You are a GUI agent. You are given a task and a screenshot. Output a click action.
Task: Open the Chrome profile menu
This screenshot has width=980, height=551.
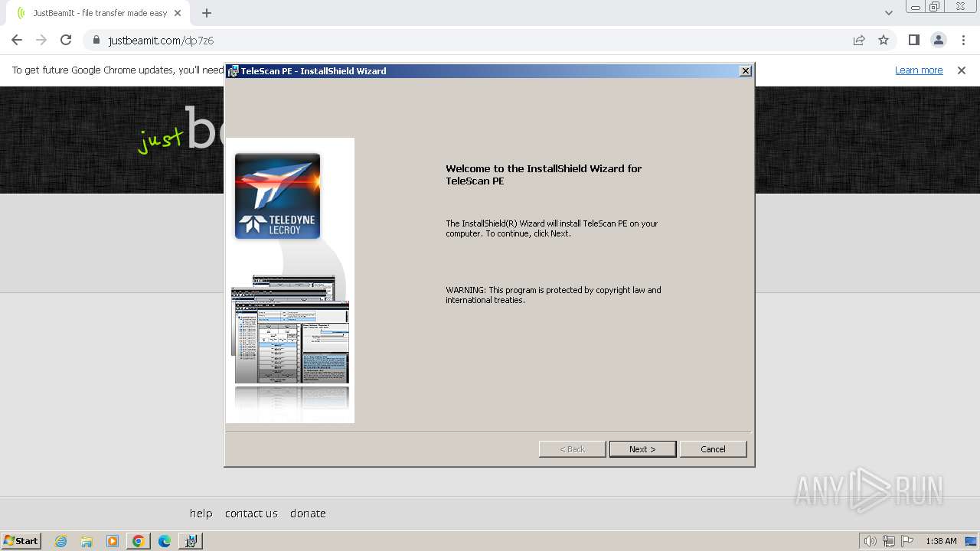(938, 40)
